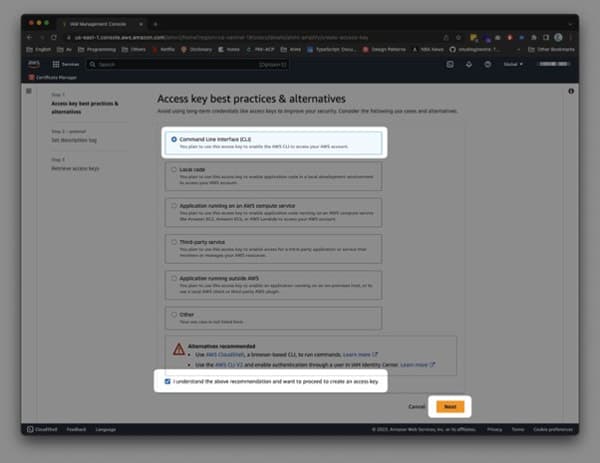Open the Language footer item
Image resolution: width=600 pixels, height=463 pixels.
[106, 429]
